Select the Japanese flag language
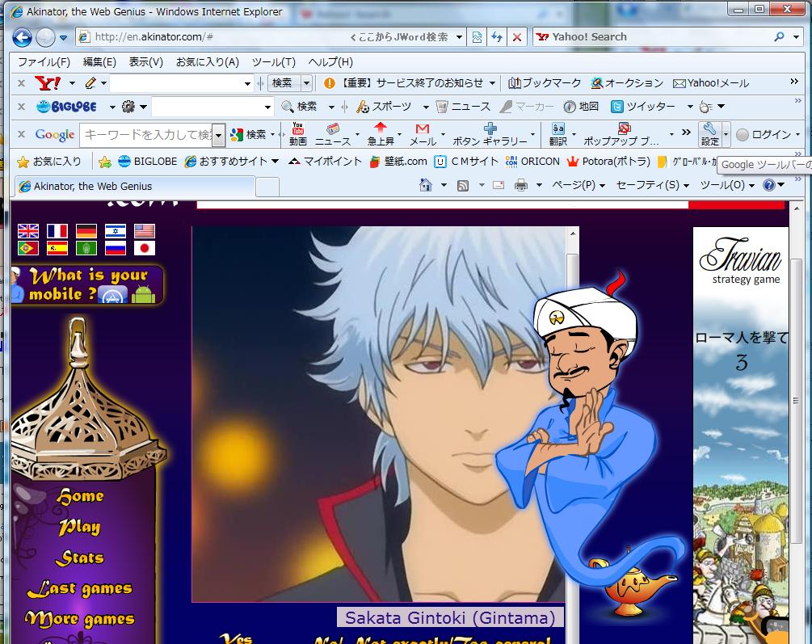Viewport: 812px width, 644px height. 145,248
